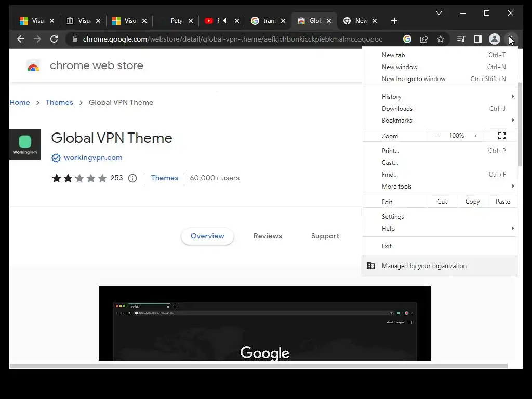Open Settings from Chrome menu
Image resolution: width=532 pixels, height=399 pixels.
pos(440,217)
